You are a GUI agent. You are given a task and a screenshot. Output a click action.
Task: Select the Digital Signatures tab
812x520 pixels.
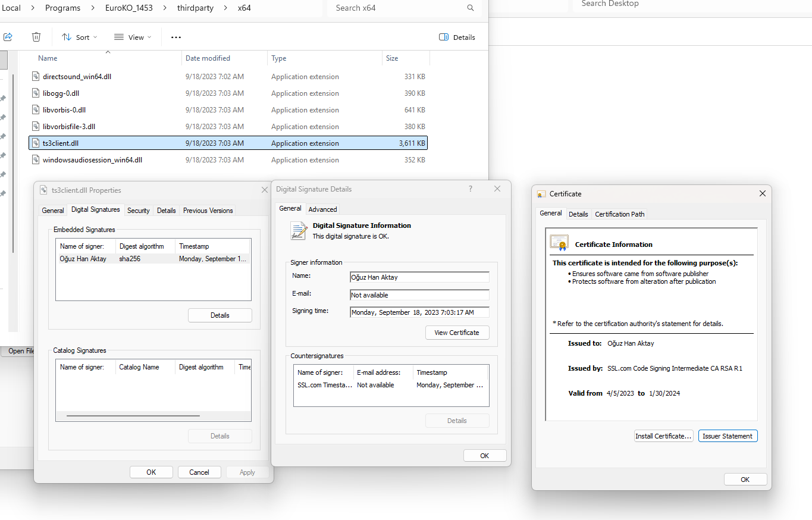click(96, 209)
